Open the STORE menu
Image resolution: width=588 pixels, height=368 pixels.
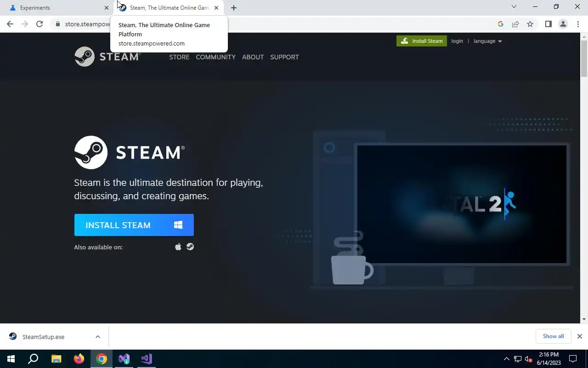[179, 57]
